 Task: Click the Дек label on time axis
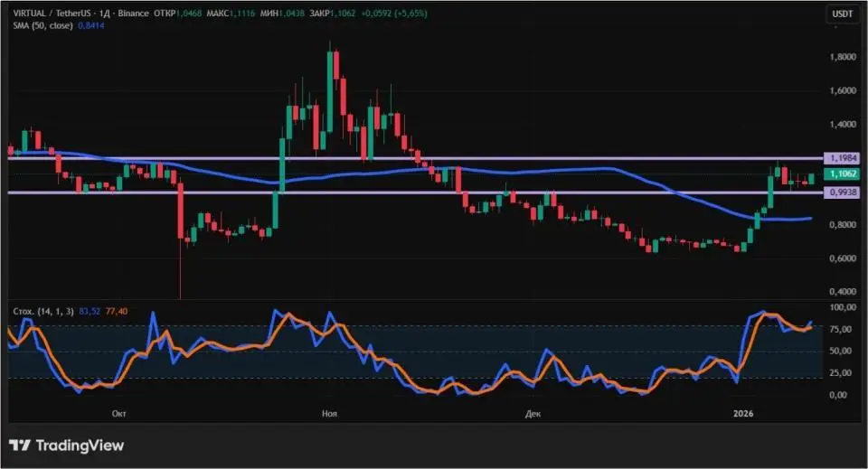[533, 413]
